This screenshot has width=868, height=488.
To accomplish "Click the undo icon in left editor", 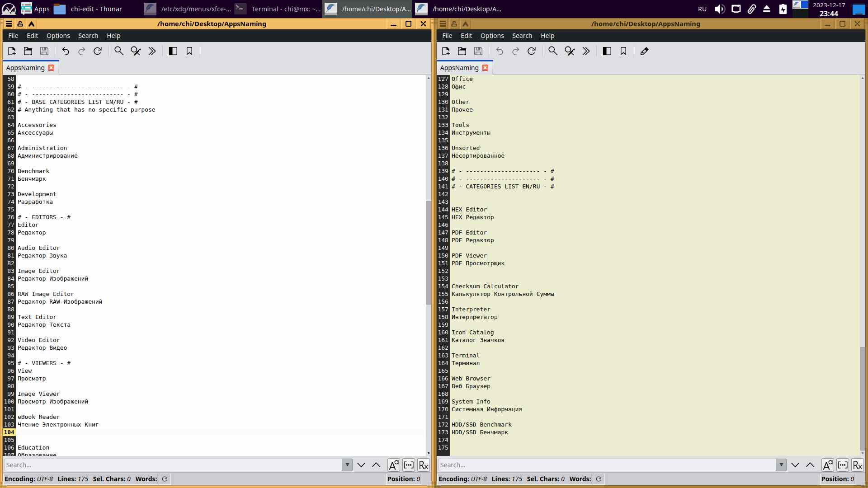I will 66,51.
